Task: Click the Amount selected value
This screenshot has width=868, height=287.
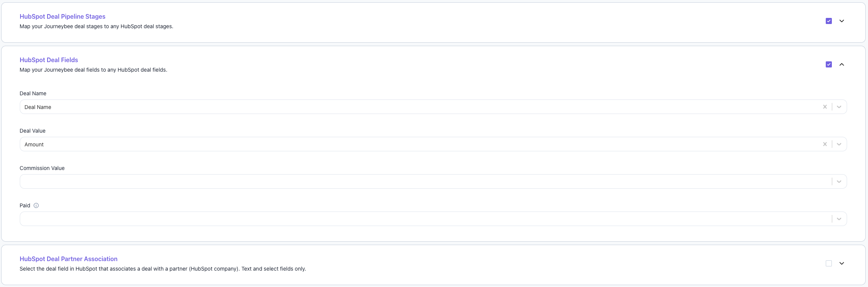Action: [34, 144]
